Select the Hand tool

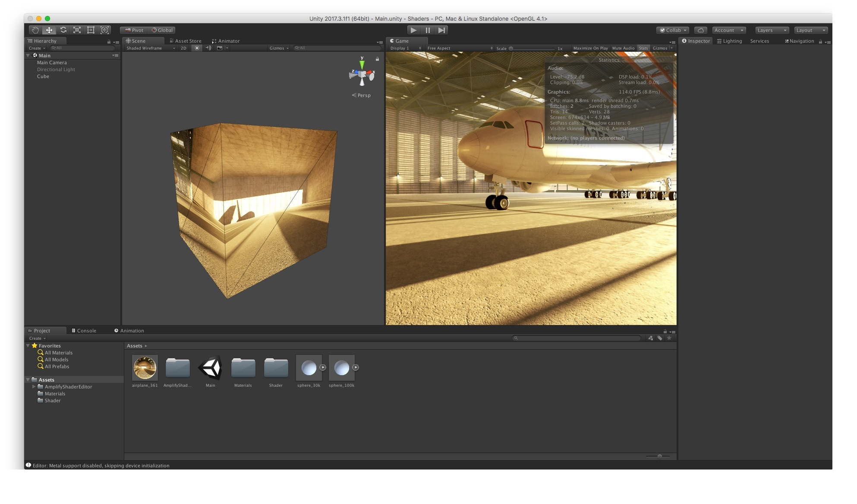click(x=35, y=30)
